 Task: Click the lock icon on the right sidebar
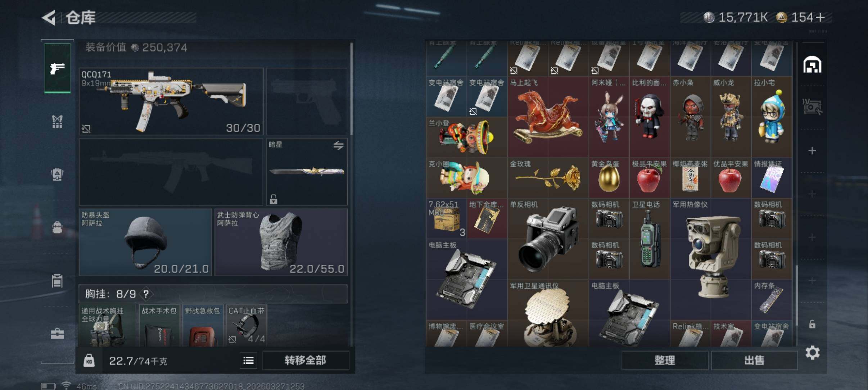pos(812,324)
